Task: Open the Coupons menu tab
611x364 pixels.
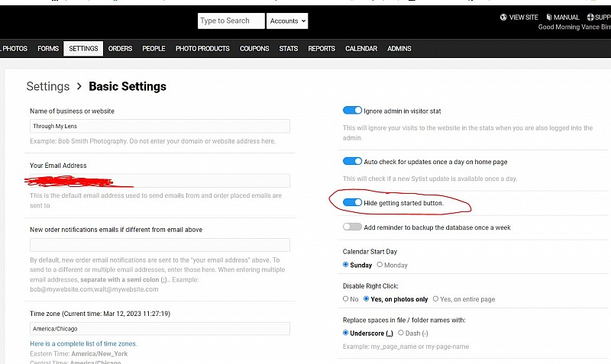Action: click(254, 49)
